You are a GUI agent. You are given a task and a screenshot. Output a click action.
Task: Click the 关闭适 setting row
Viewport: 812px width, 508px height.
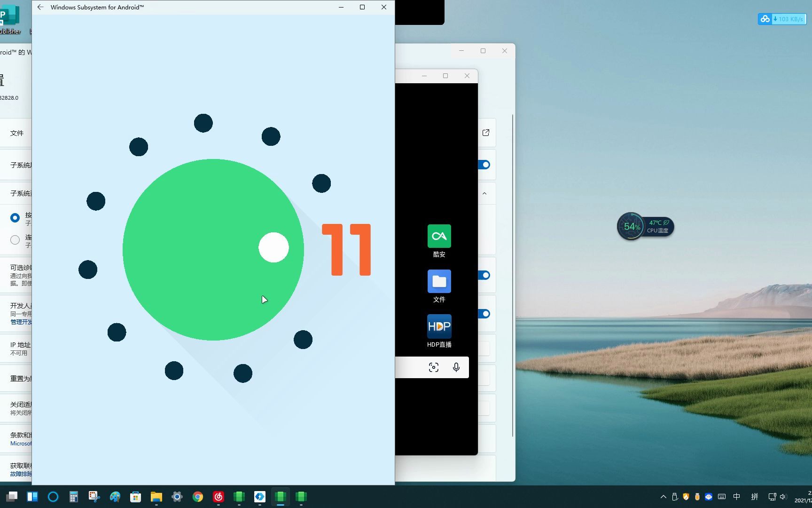click(x=16, y=408)
